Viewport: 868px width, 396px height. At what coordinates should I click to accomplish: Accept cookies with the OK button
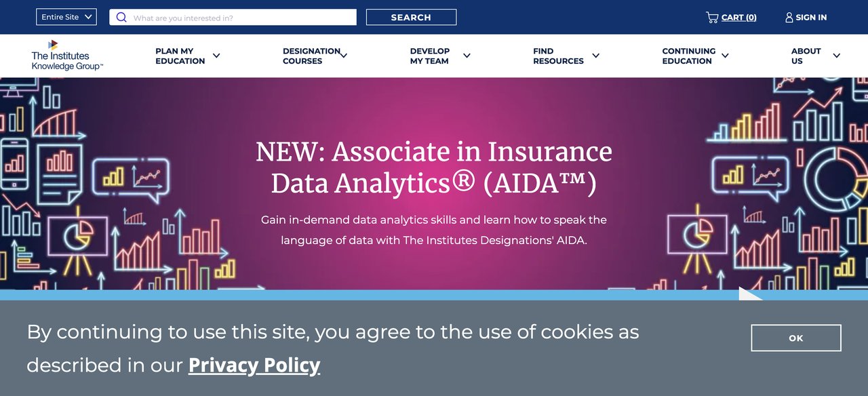tap(795, 338)
